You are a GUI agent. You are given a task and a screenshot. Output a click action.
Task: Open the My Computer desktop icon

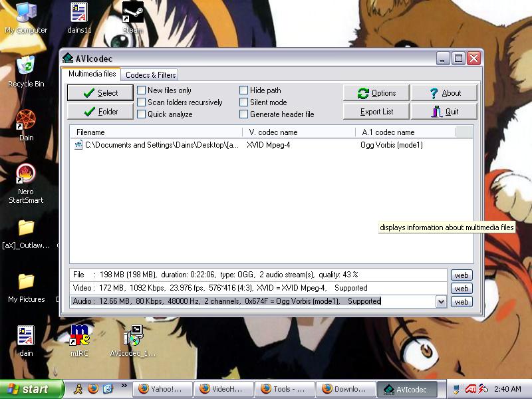pos(26,17)
